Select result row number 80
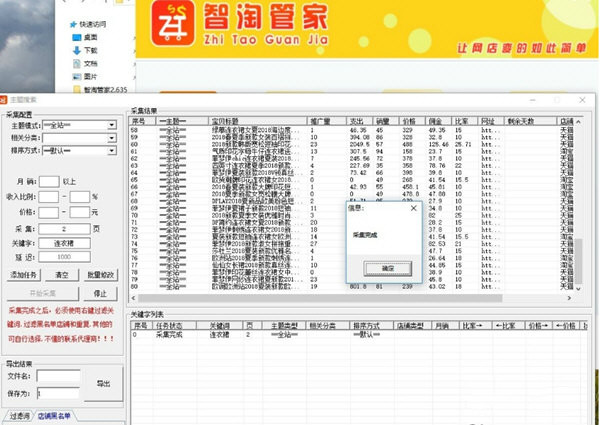The width and height of the screenshot is (600, 425). click(352, 286)
